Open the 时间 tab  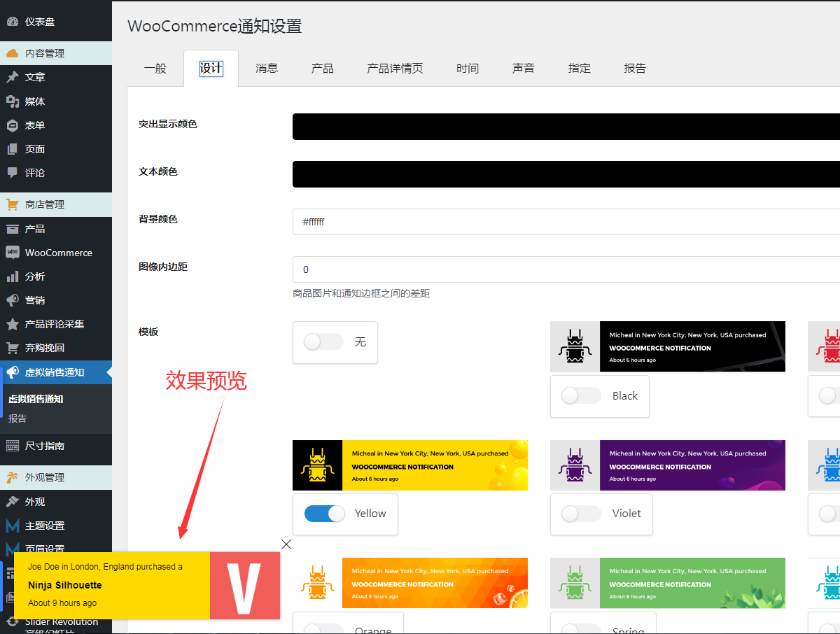468,68
